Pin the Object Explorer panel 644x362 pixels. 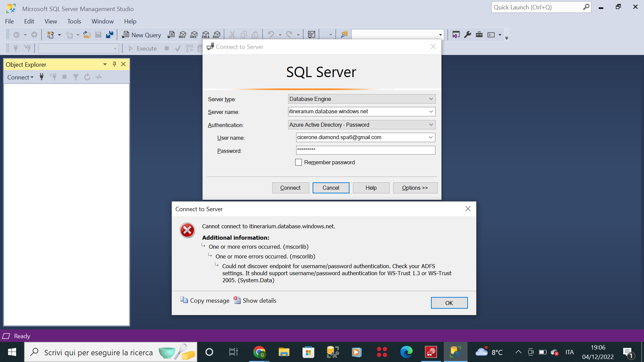pyautogui.click(x=114, y=64)
